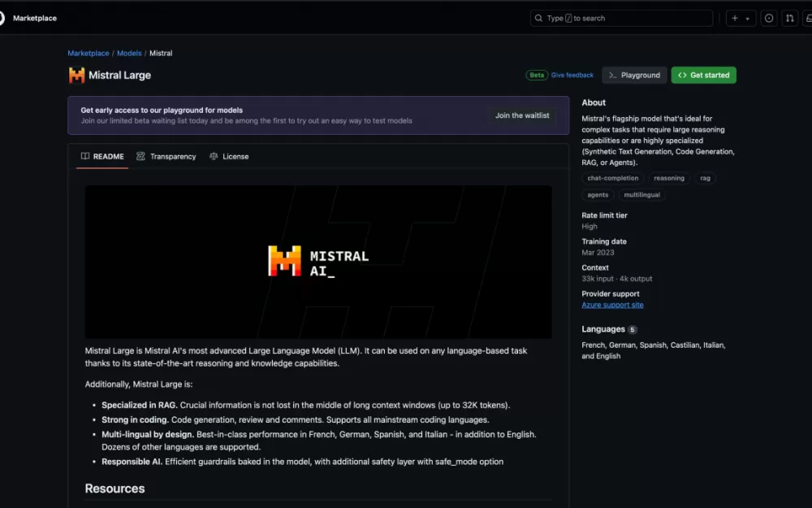Click the 'High' rate limit tier value
The height and width of the screenshot is (508, 812).
pyautogui.click(x=590, y=227)
